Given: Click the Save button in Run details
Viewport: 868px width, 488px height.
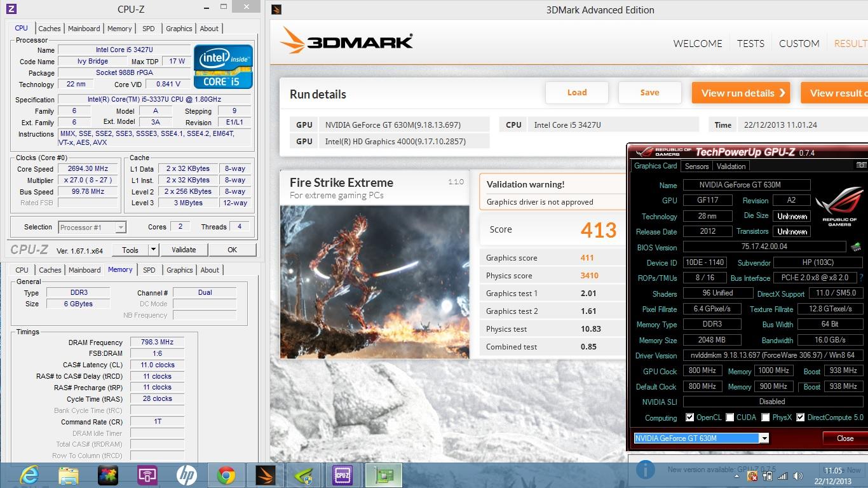Looking at the screenshot, I should click(649, 93).
